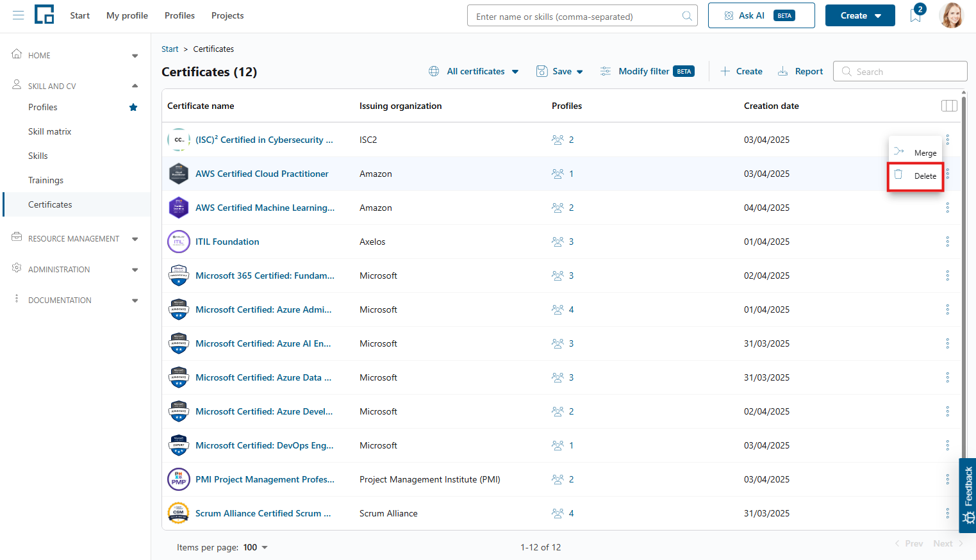The image size is (976, 560).
Task: Open the All certificates filter dropdown
Action: tap(474, 71)
